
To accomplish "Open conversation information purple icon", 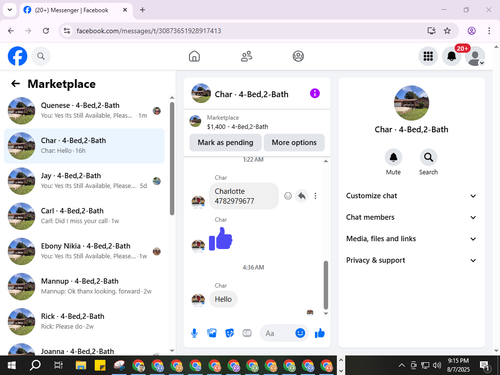I will [x=315, y=93].
